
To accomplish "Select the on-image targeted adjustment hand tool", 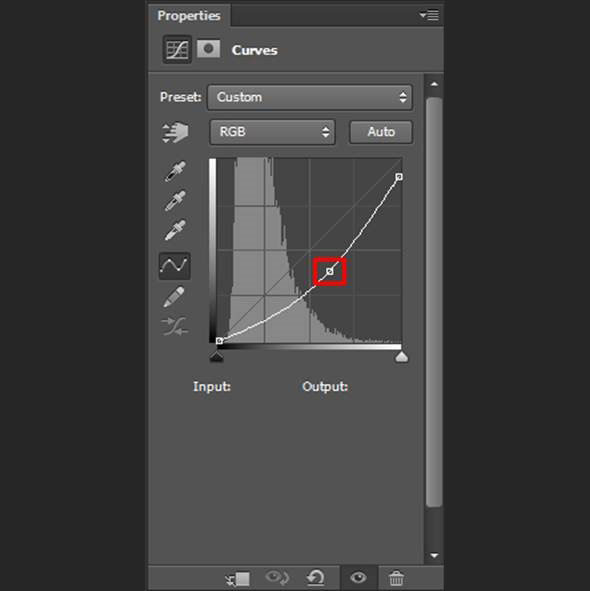I will click(175, 132).
